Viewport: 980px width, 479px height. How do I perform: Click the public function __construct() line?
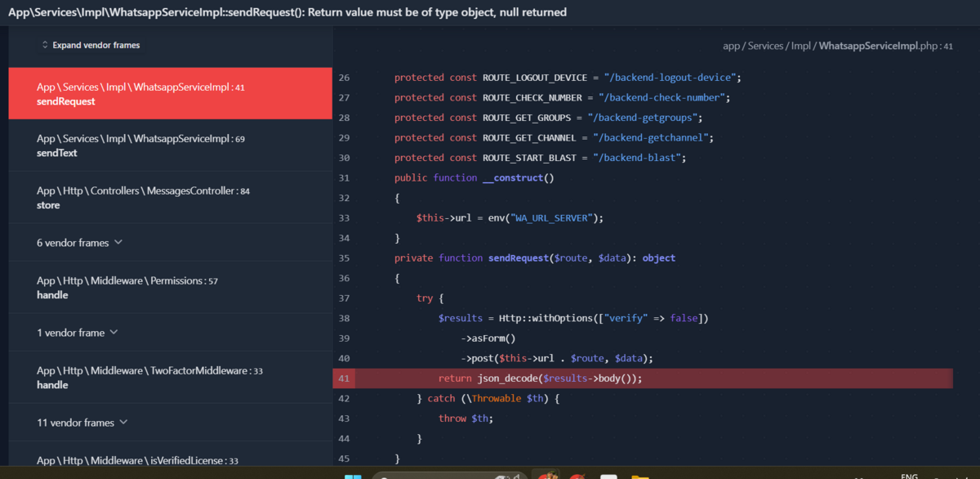pyautogui.click(x=474, y=178)
